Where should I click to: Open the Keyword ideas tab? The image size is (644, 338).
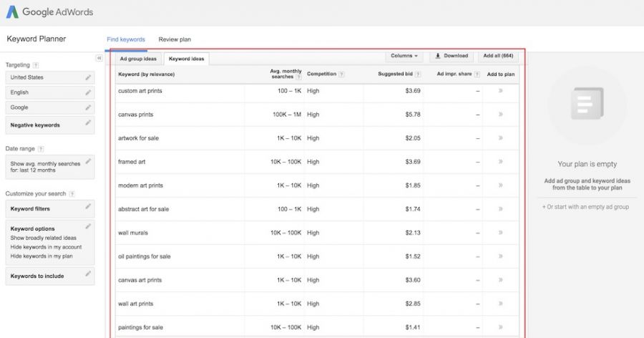(187, 59)
